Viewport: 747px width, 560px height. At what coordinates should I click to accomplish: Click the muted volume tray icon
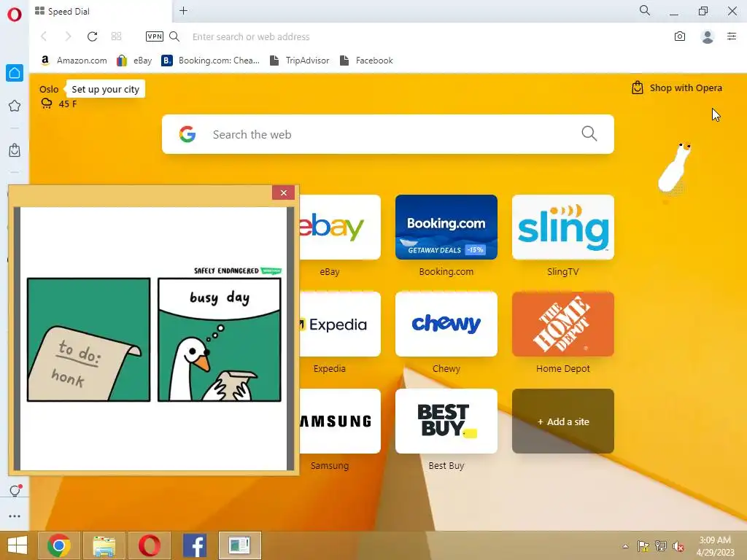[678, 546]
